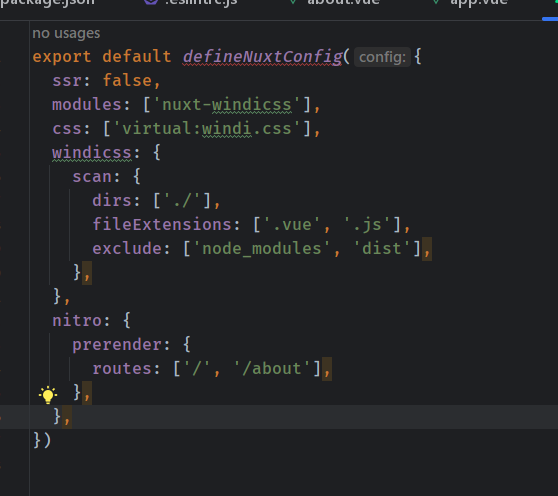Click the closing '})' on last line
The image size is (558, 496).
click(42, 440)
